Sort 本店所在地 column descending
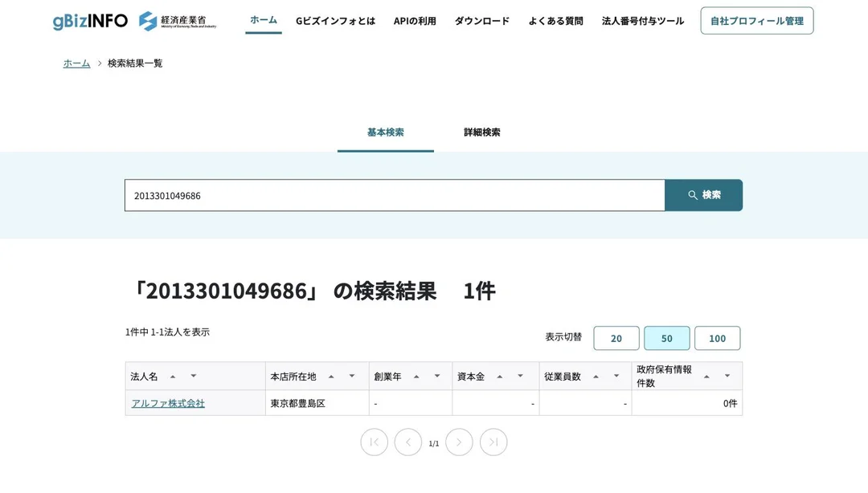The height and width of the screenshot is (493, 868). click(351, 377)
